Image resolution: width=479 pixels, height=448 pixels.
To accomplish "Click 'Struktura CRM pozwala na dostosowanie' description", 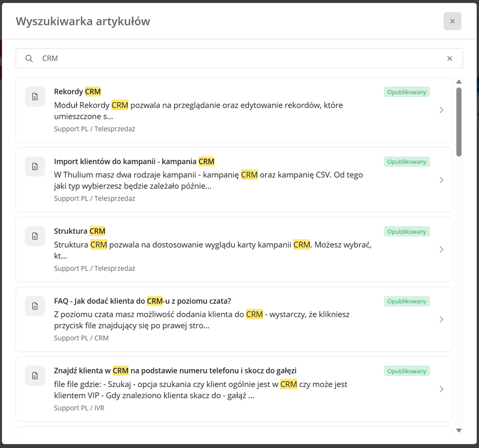I will tap(213, 250).
